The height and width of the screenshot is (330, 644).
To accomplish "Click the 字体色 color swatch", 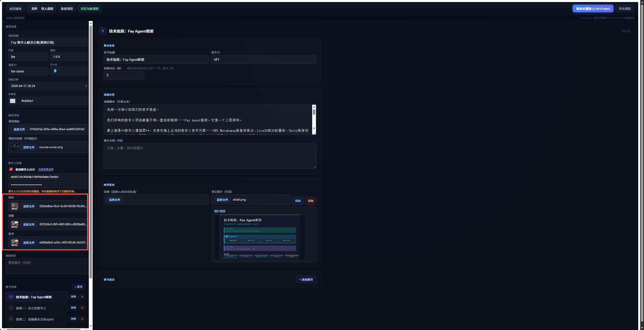I will point(13,101).
